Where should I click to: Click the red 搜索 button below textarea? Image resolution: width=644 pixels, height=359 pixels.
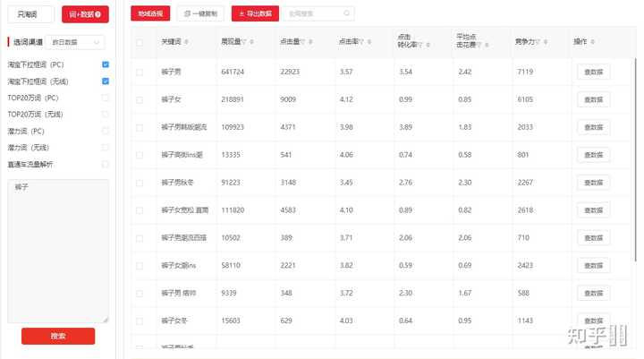58,336
